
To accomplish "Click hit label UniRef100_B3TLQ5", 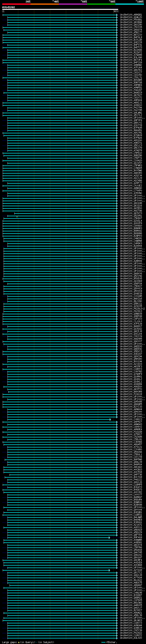I will point(131,40).
